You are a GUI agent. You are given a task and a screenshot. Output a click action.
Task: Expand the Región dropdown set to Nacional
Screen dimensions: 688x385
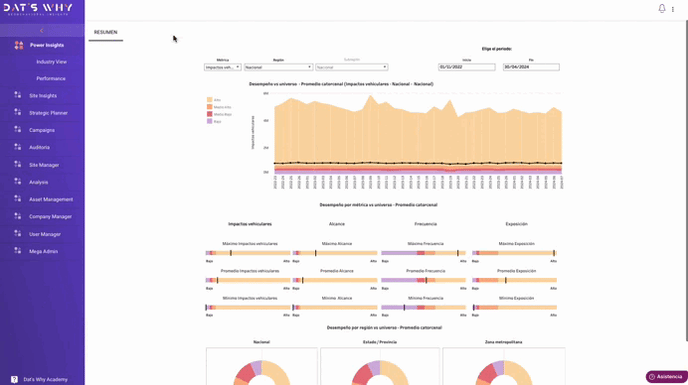(278, 67)
